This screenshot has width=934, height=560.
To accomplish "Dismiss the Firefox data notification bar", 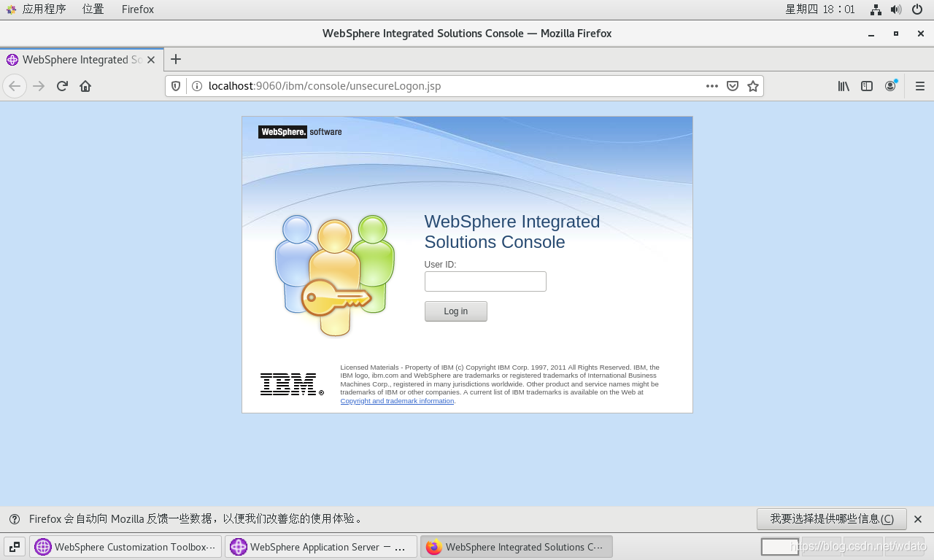I will click(x=919, y=519).
